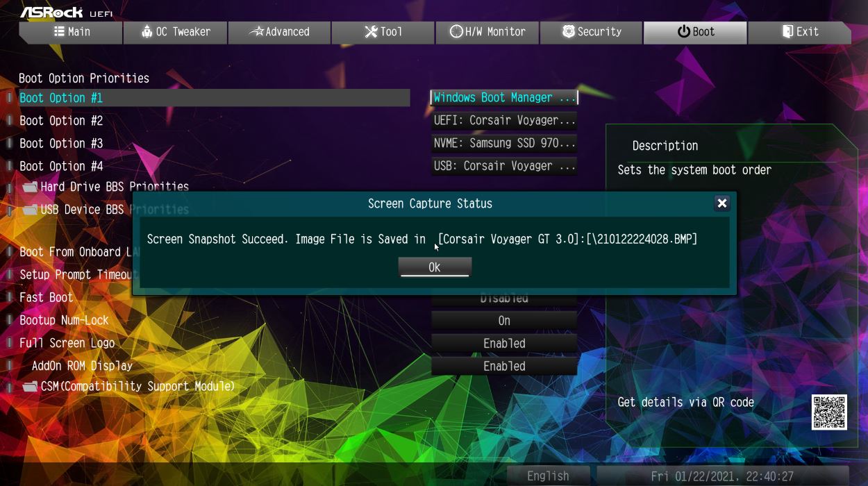
Task: Open USB Device BBS Priorities submenu
Action: pos(115,210)
